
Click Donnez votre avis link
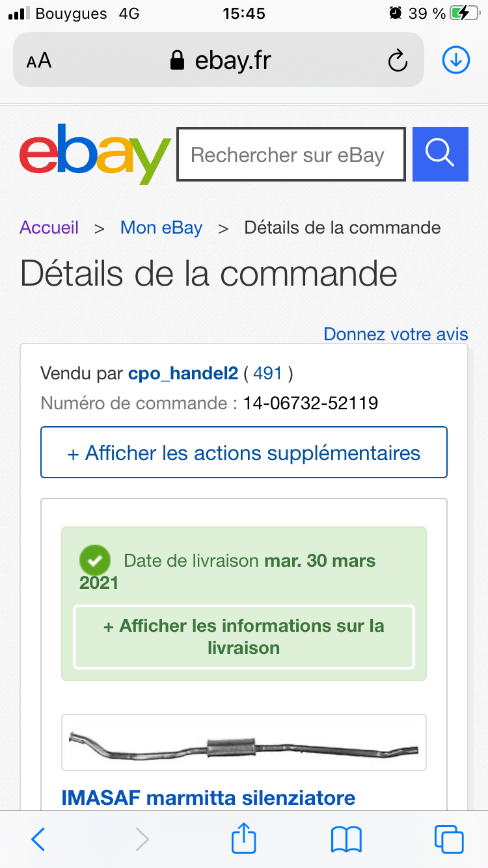[x=396, y=334]
